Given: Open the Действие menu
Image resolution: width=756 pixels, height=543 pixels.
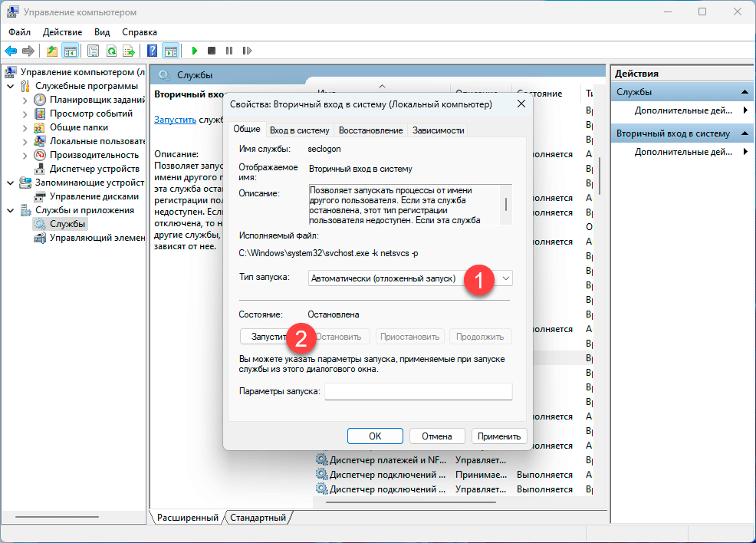Looking at the screenshot, I should point(62,32).
